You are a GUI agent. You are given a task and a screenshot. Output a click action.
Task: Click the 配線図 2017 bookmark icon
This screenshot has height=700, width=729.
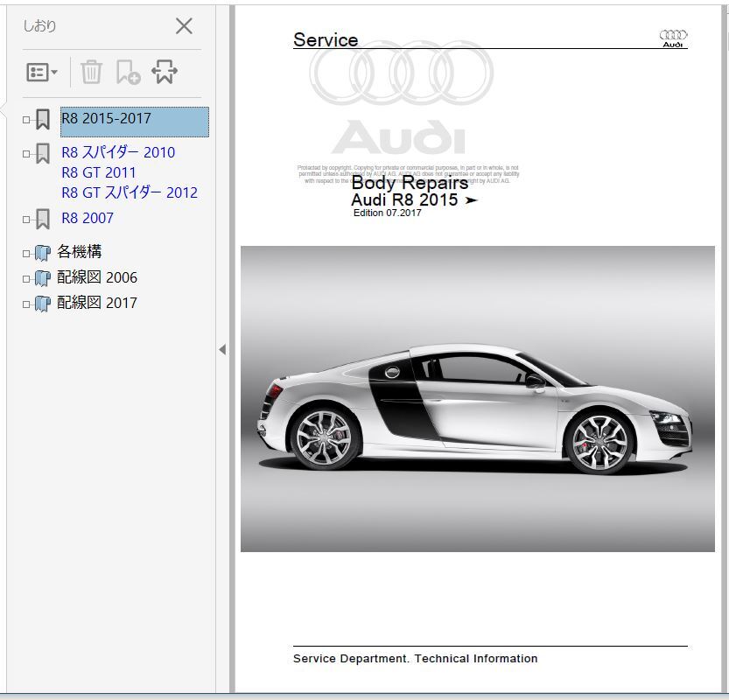(x=43, y=304)
